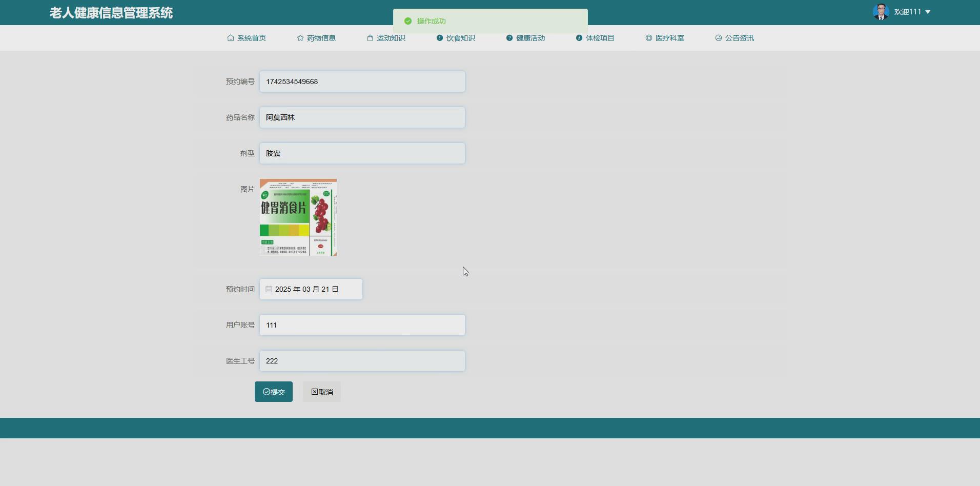This screenshot has height=486, width=980.
Task: Open the 系统首页 menu item
Action: click(247, 38)
